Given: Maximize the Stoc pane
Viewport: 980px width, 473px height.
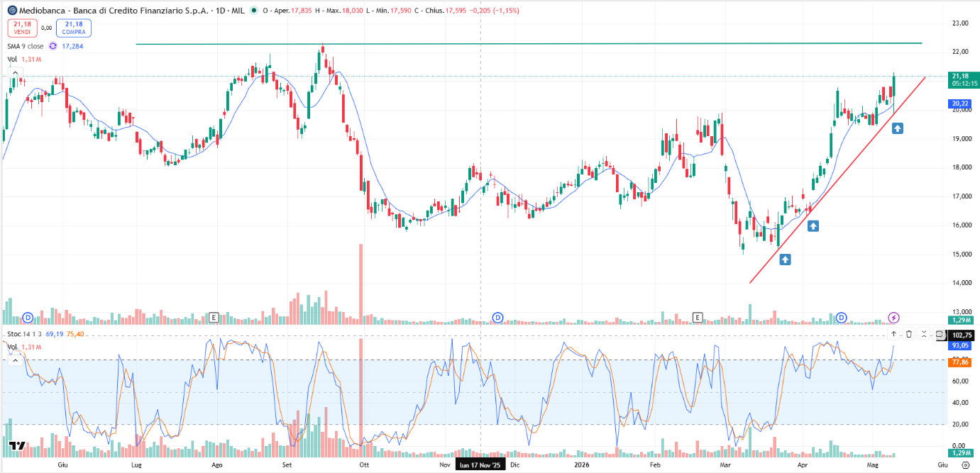Looking at the screenshot, I should pos(940,334).
